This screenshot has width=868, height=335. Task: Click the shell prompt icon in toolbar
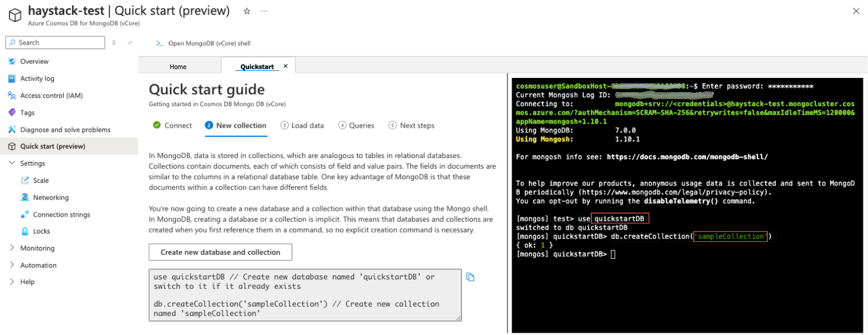(159, 43)
